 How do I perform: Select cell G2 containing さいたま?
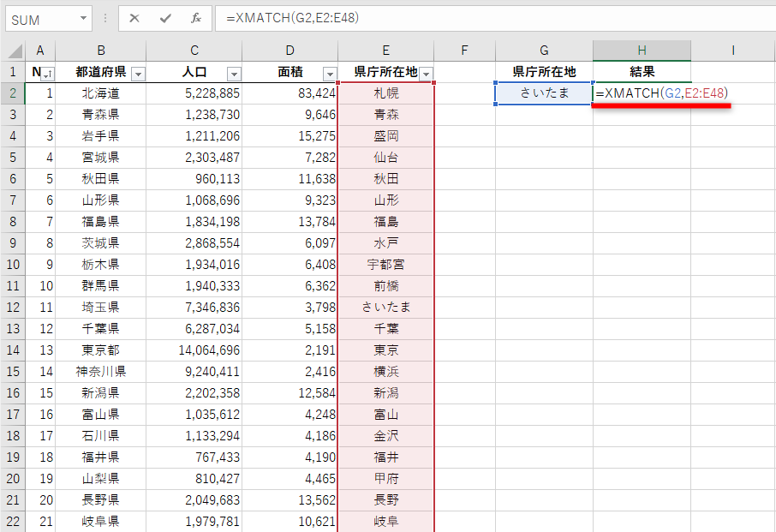click(x=544, y=93)
